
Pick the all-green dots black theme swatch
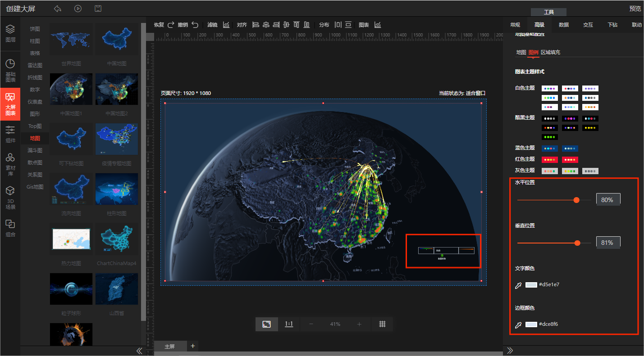point(550,137)
